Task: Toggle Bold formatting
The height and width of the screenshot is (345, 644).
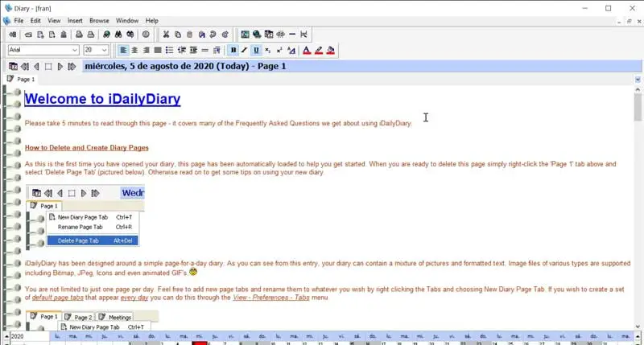Action: point(233,50)
